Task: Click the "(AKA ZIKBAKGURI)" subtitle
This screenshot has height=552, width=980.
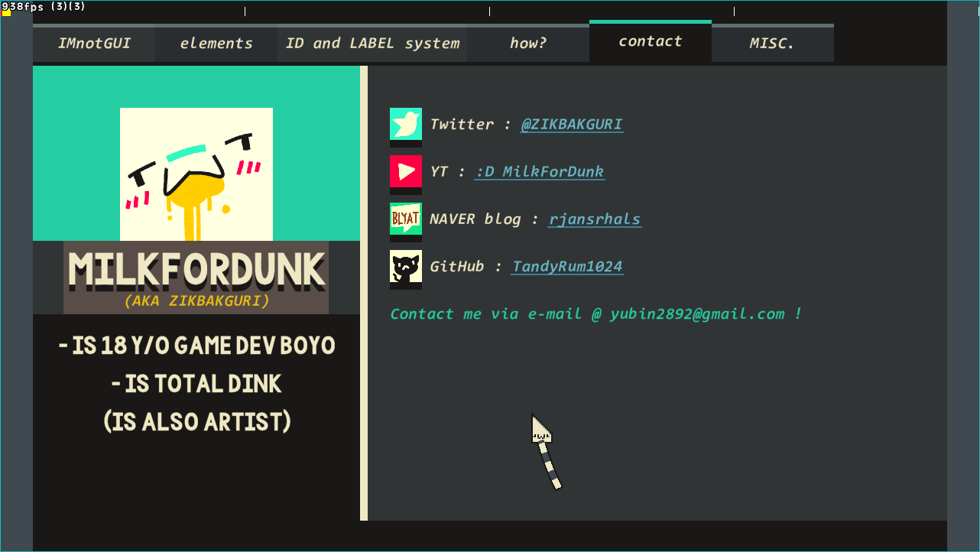Action: [196, 301]
